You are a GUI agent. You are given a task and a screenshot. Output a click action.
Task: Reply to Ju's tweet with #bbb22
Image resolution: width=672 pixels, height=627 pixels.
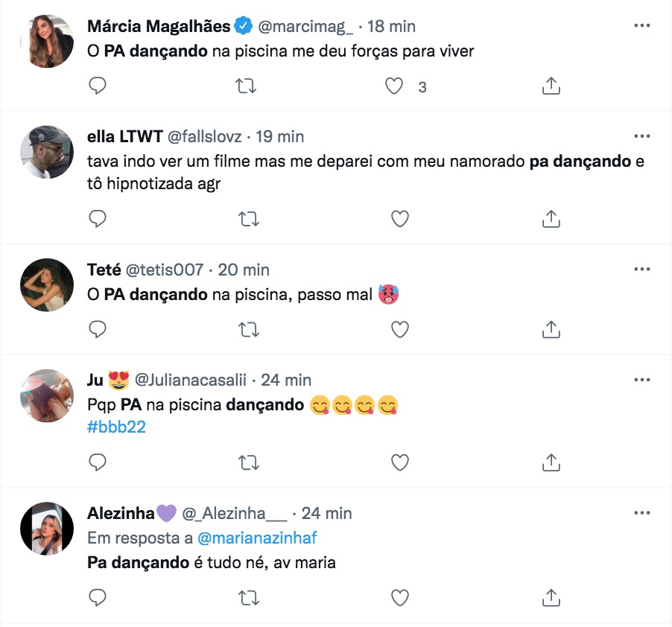pyautogui.click(x=98, y=462)
